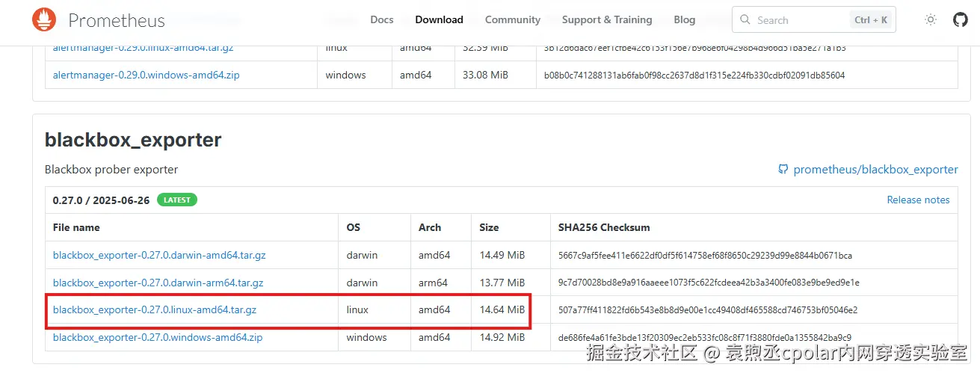
Task: Toggle the light/dark theme sun icon
Action: click(931, 20)
